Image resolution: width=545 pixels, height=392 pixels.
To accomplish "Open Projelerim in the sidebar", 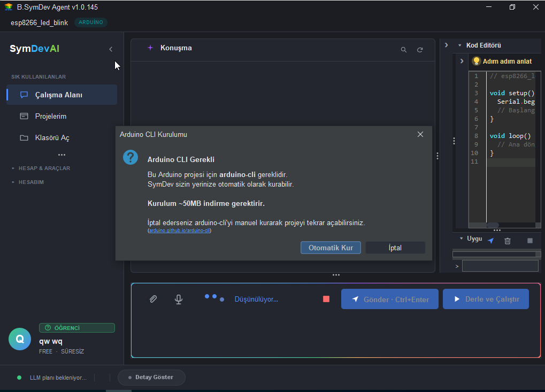I will tap(62, 117).
